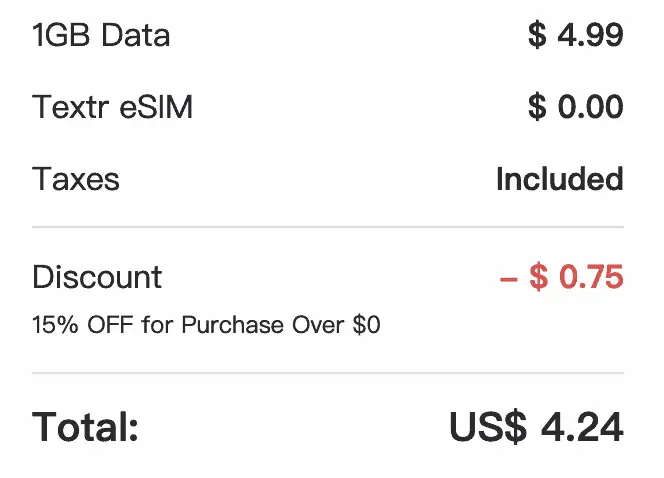Screen dimensions: 664x478
Task: Click the bold "Total:" label
Action: coord(85,427)
